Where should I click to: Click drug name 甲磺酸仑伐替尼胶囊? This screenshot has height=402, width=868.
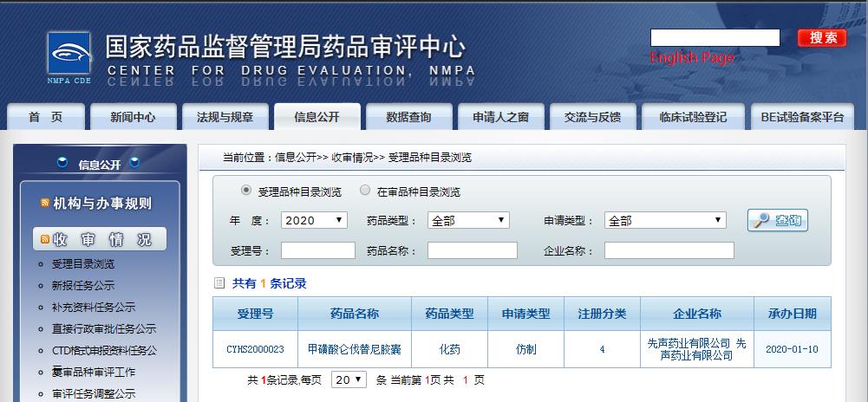[355, 349]
